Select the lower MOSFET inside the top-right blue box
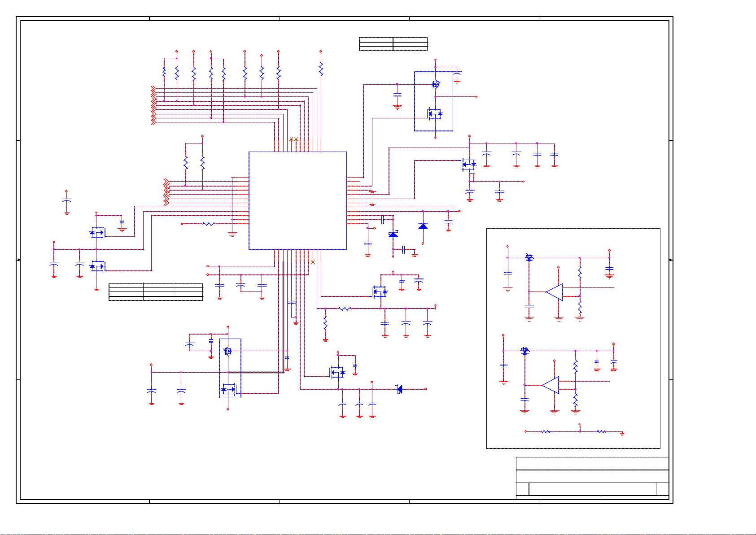 (435, 114)
